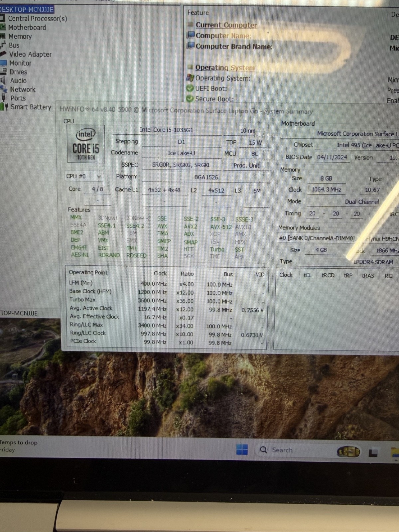Screen dimensions: 399x532
Task: Click the 15 W TDP value
Action: (255, 143)
